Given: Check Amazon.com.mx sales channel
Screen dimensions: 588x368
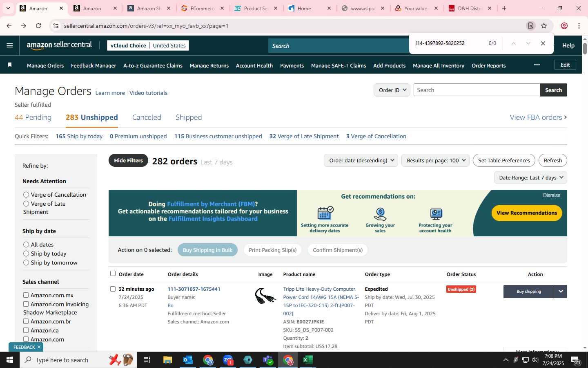Looking at the screenshot, I should click(26, 295).
